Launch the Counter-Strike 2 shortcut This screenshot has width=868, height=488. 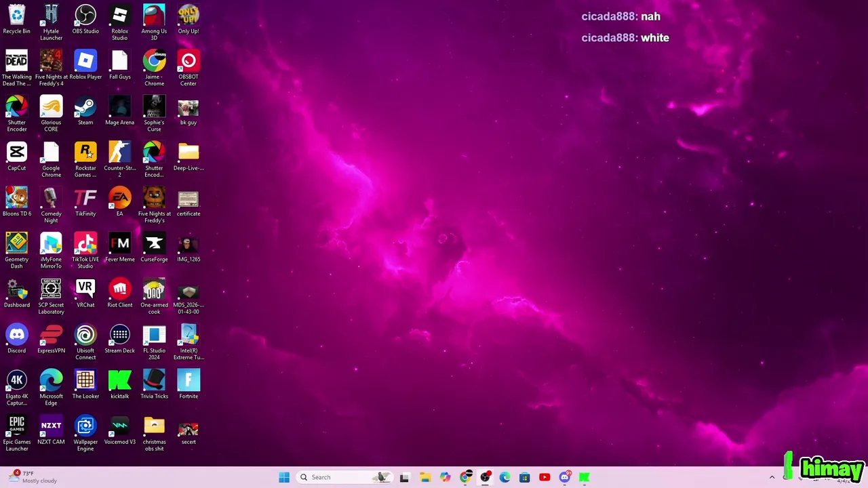119,159
